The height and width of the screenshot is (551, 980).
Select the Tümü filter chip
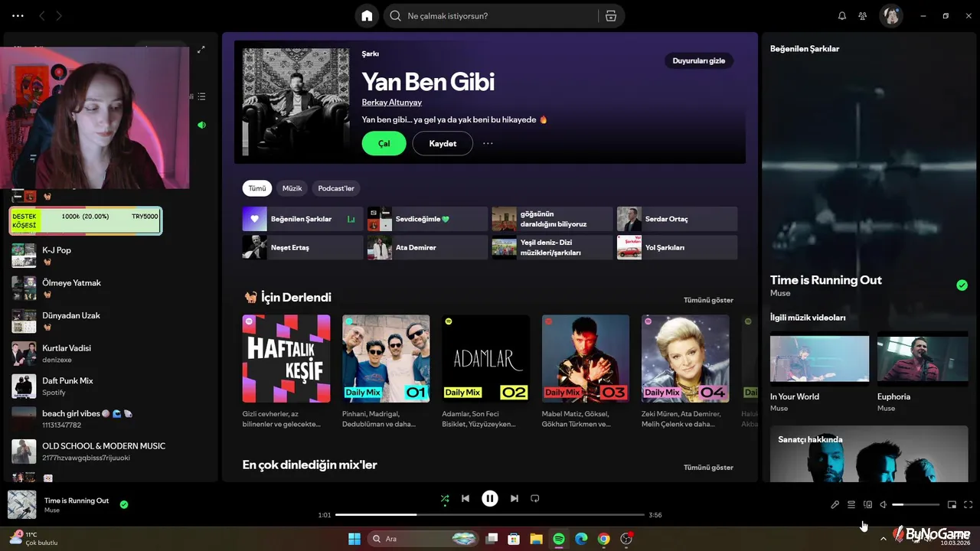(257, 188)
